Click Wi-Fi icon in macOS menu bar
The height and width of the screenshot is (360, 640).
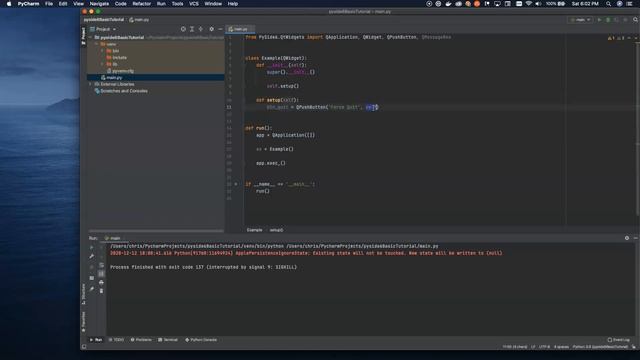(529, 4)
